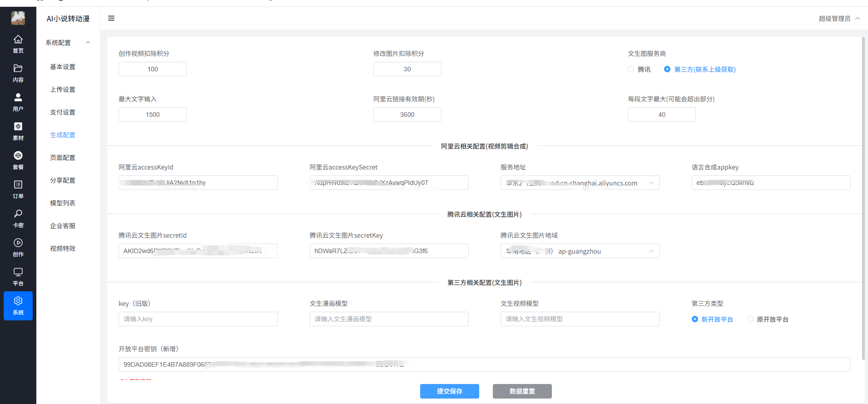Choose 原开放平台 radio option

click(x=768, y=319)
